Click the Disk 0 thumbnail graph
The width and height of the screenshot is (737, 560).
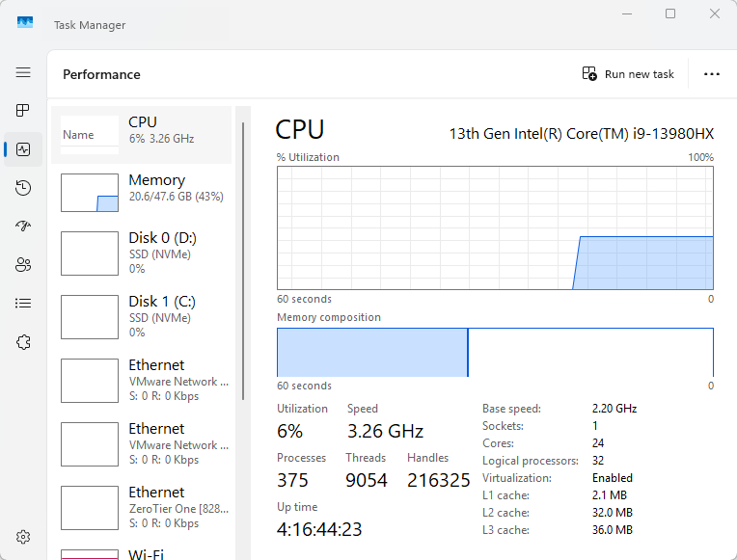pyautogui.click(x=90, y=253)
